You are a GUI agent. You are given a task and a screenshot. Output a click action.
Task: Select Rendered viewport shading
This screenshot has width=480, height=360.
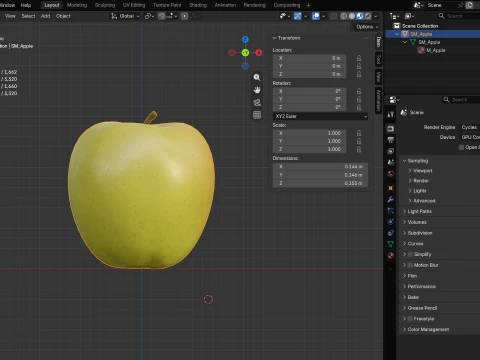pyautogui.click(x=368, y=16)
